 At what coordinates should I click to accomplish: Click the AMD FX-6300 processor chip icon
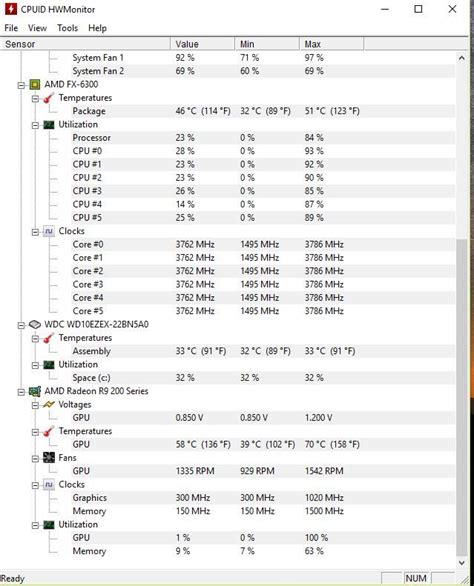tap(35, 84)
